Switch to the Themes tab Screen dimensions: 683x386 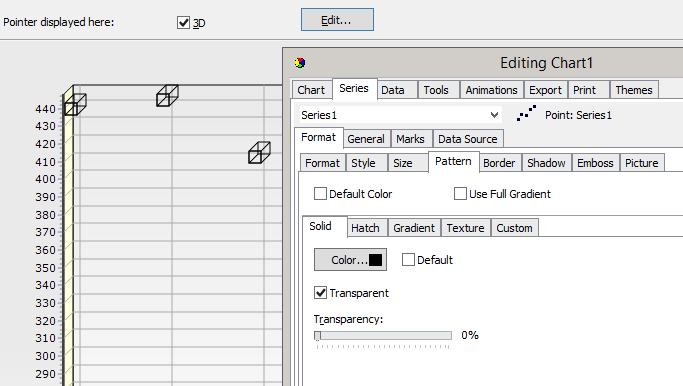click(634, 90)
